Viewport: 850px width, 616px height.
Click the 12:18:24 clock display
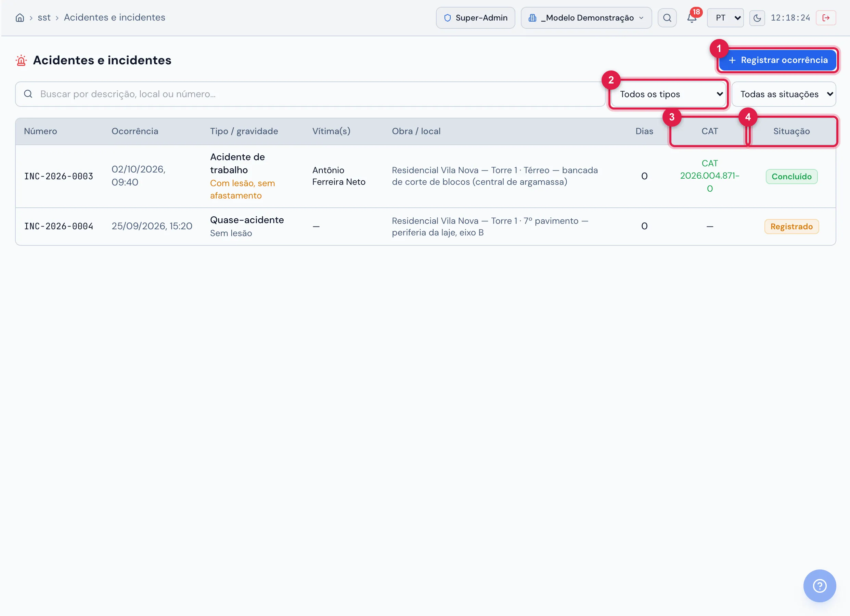point(790,17)
